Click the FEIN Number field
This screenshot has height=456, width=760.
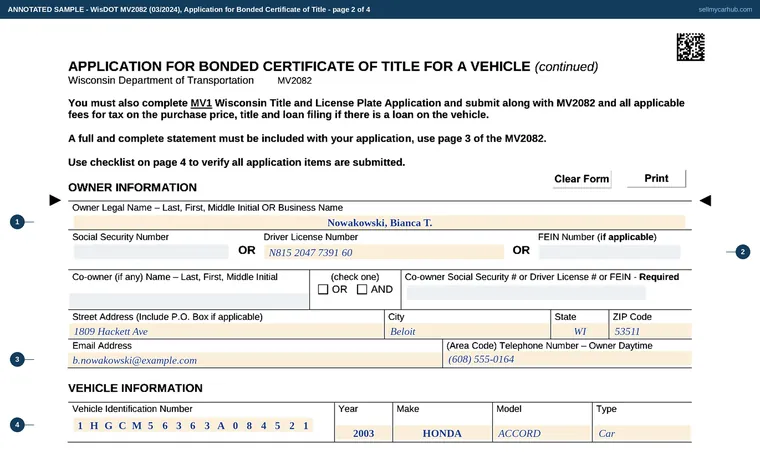tap(610, 252)
